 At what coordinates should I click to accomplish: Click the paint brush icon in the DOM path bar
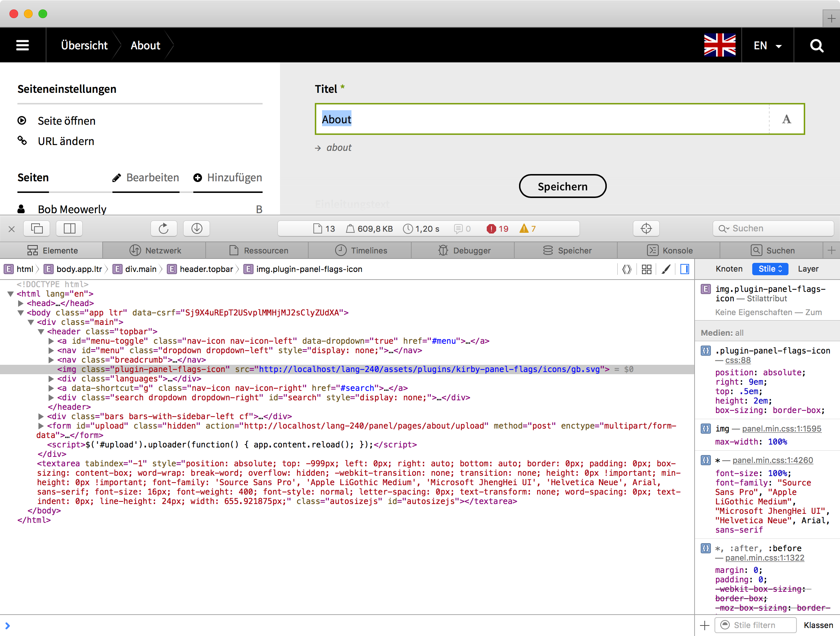tap(666, 269)
